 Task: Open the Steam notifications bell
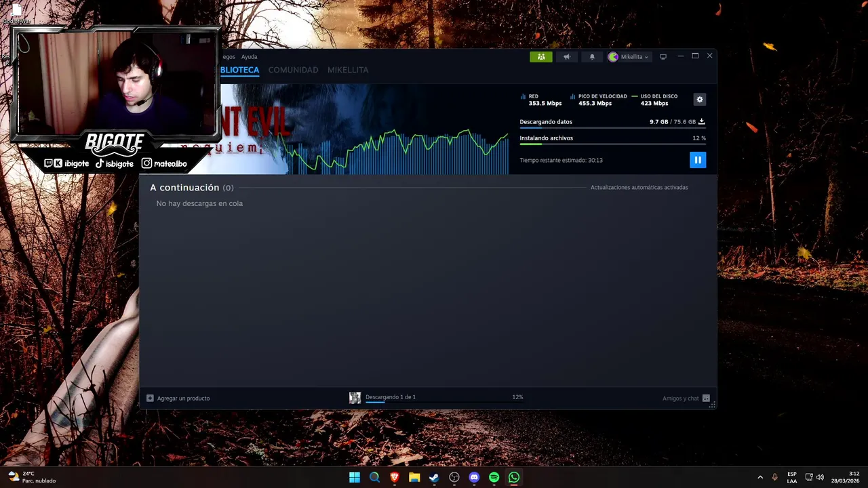(592, 57)
